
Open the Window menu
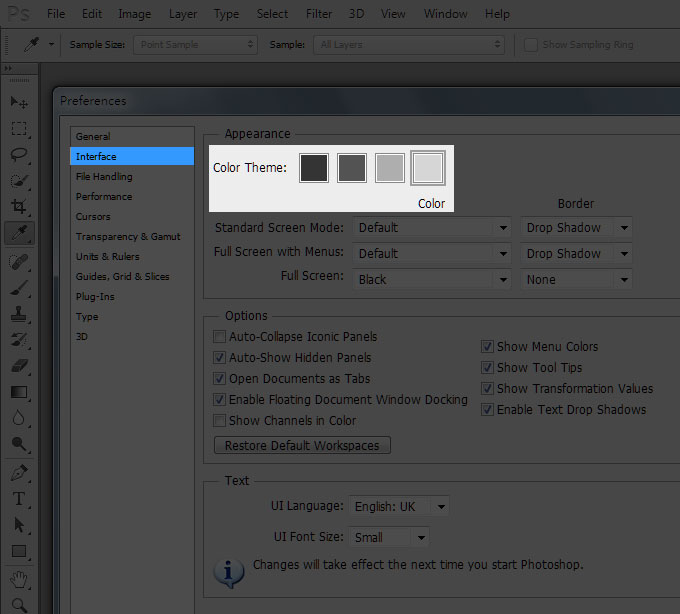pos(445,14)
